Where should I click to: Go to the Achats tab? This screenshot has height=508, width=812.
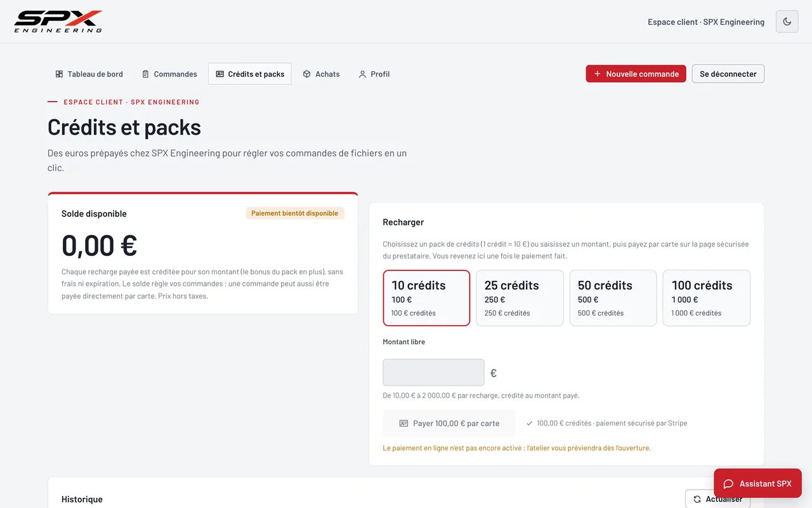(x=321, y=74)
